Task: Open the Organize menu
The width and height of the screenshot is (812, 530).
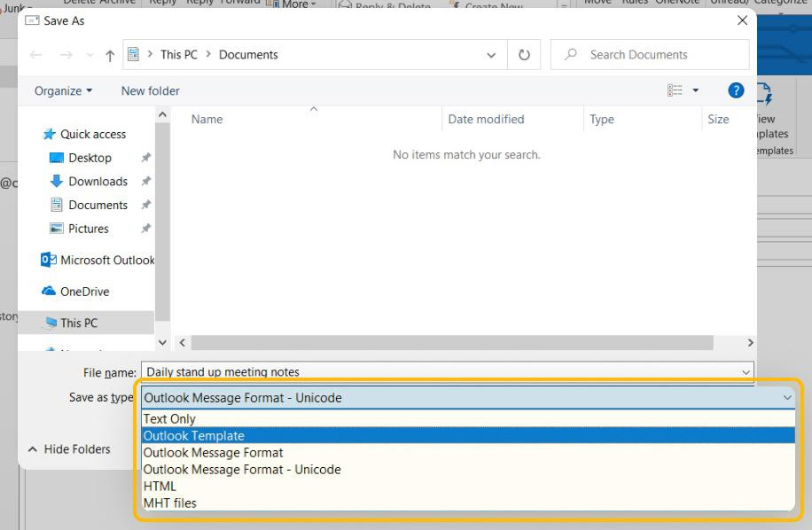Action: [61, 90]
